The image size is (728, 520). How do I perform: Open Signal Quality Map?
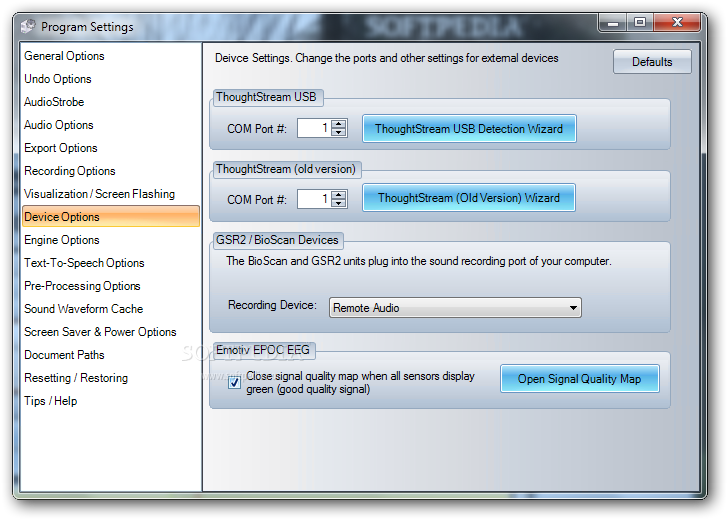click(x=579, y=379)
